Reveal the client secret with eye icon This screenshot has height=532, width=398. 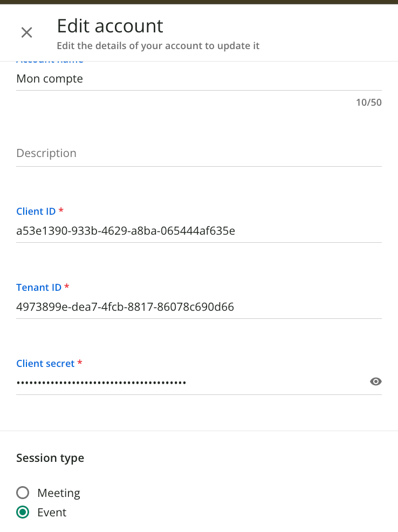pyautogui.click(x=376, y=382)
